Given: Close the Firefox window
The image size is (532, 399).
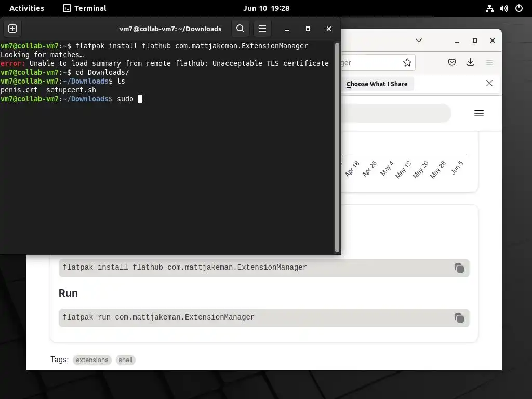Looking at the screenshot, I should pyautogui.click(x=493, y=41).
